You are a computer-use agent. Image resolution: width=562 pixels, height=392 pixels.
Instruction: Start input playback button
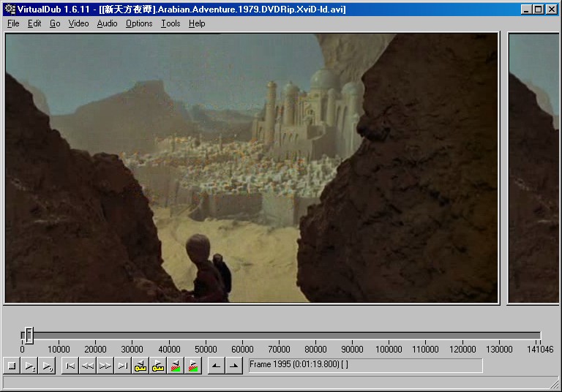coord(29,366)
